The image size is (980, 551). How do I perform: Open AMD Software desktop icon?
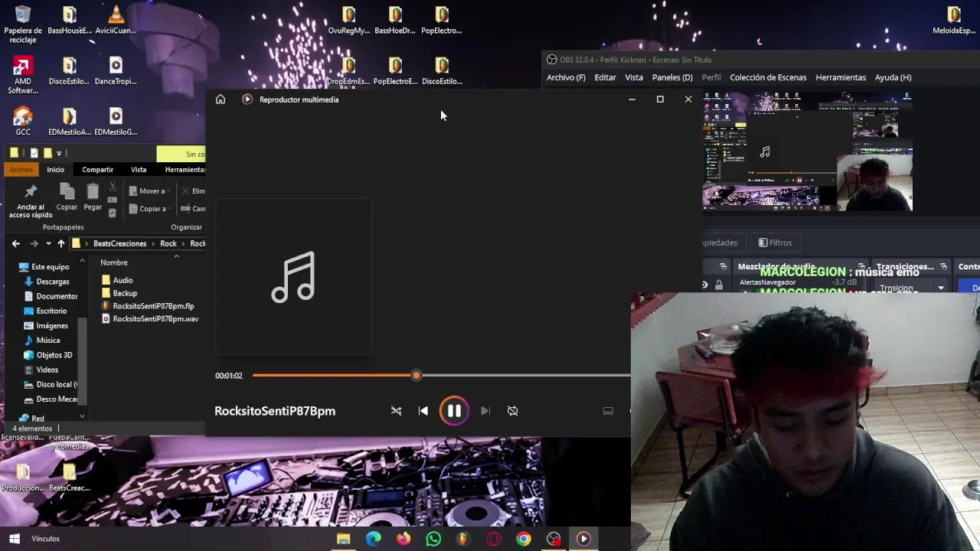[x=23, y=76]
